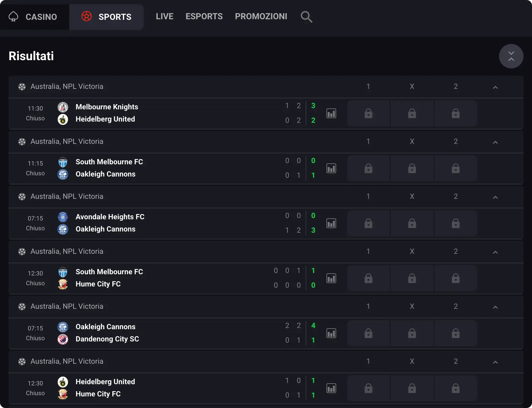Open stats for South Melbourne FC vs Hume City
This screenshot has width=532, height=408.
331,278
